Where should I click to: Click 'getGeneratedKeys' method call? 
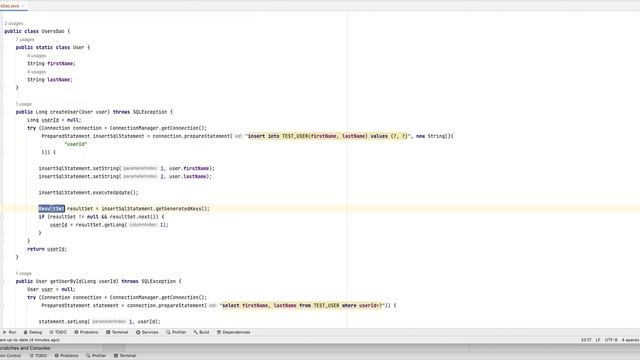pos(178,209)
